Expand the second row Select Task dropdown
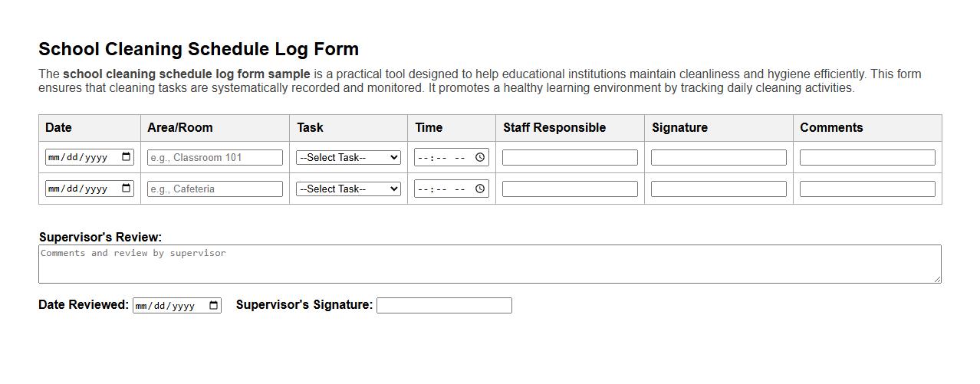The width and height of the screenshot is (980, 384). click(348, 189)
